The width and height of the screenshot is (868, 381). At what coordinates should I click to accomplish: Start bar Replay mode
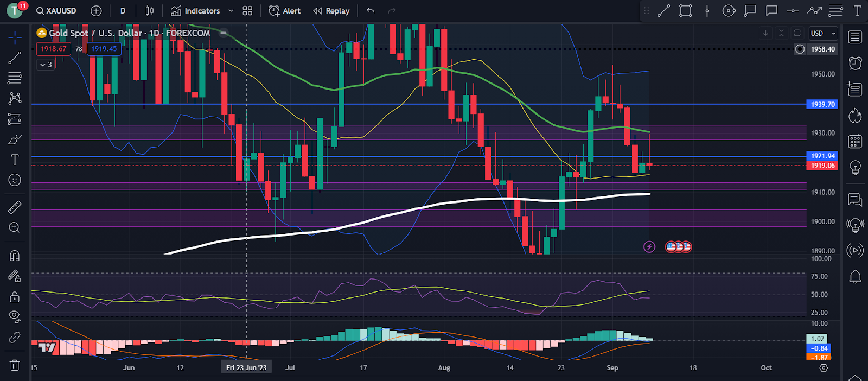[x=331, y=11]
